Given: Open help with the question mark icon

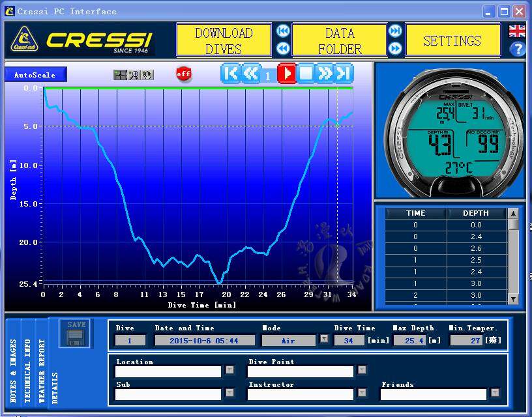Looking at the screenshot, I should click(518, 49).
